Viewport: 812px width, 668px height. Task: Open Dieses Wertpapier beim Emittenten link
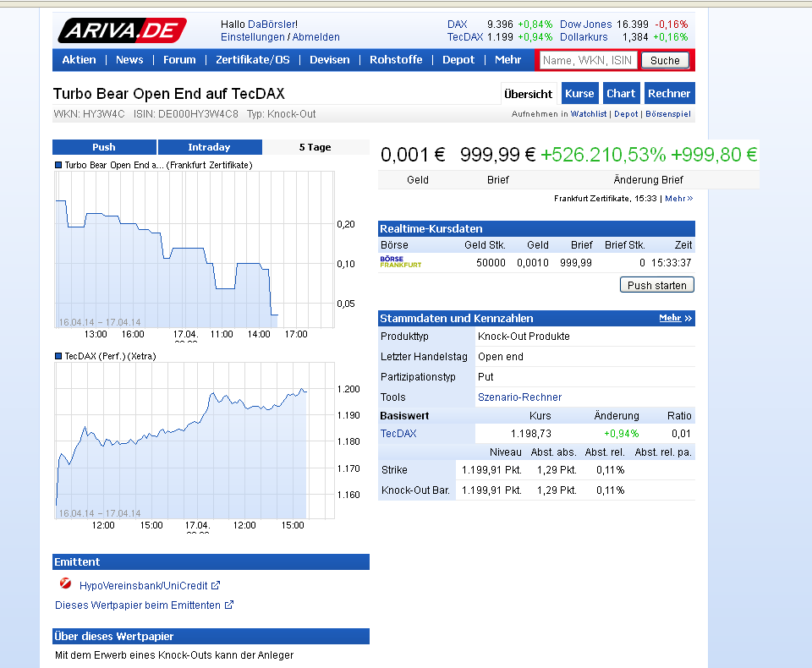pos(138,605)
